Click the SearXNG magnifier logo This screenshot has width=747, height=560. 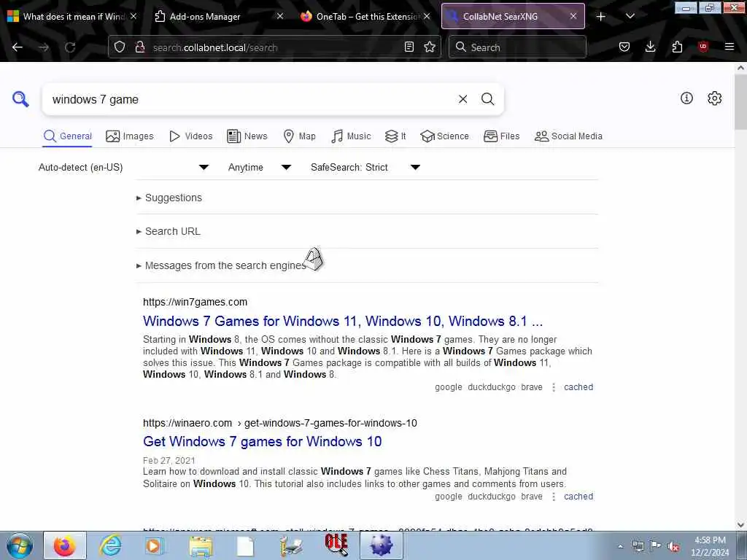coord(20,99)
